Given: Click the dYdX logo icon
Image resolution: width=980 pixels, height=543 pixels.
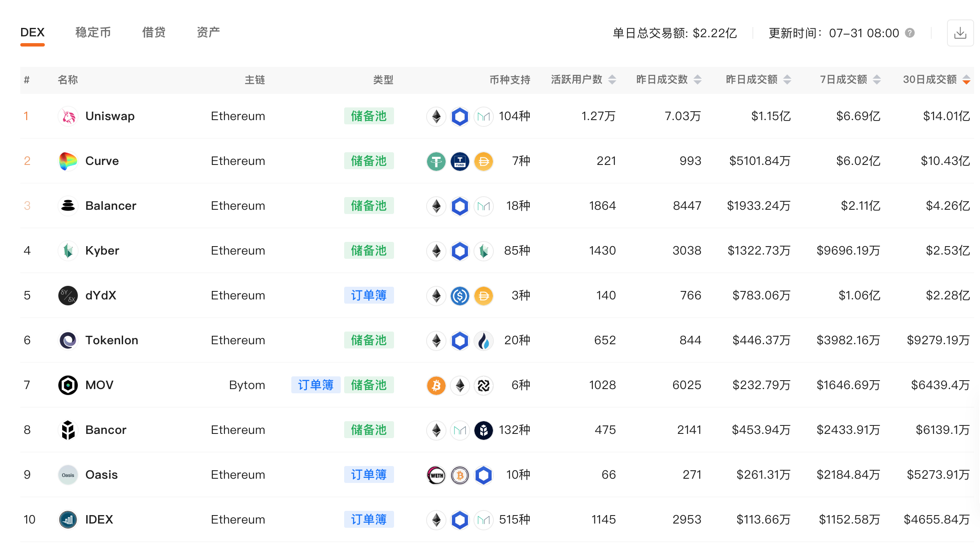Looking at the screenshot, I should click(68, 296).
